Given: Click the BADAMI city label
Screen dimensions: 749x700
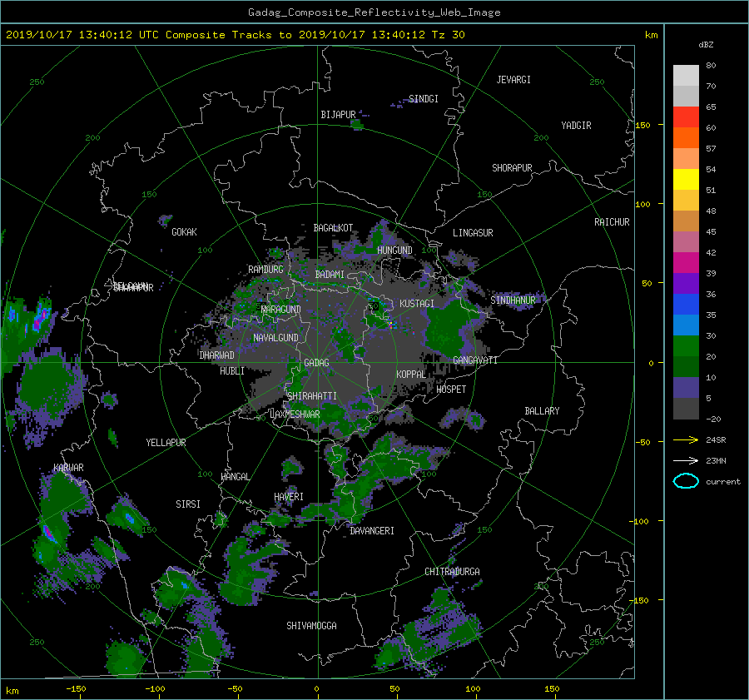Looking at the screenshot, I should tap(330, 275).
